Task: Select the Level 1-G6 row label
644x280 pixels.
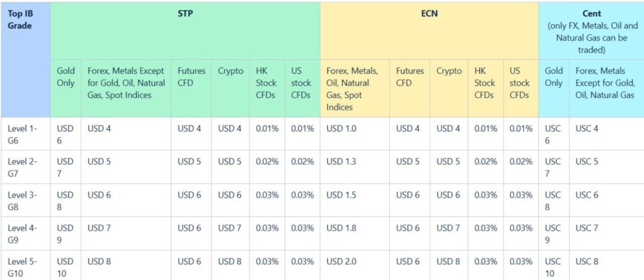Action: pos(25,134)
